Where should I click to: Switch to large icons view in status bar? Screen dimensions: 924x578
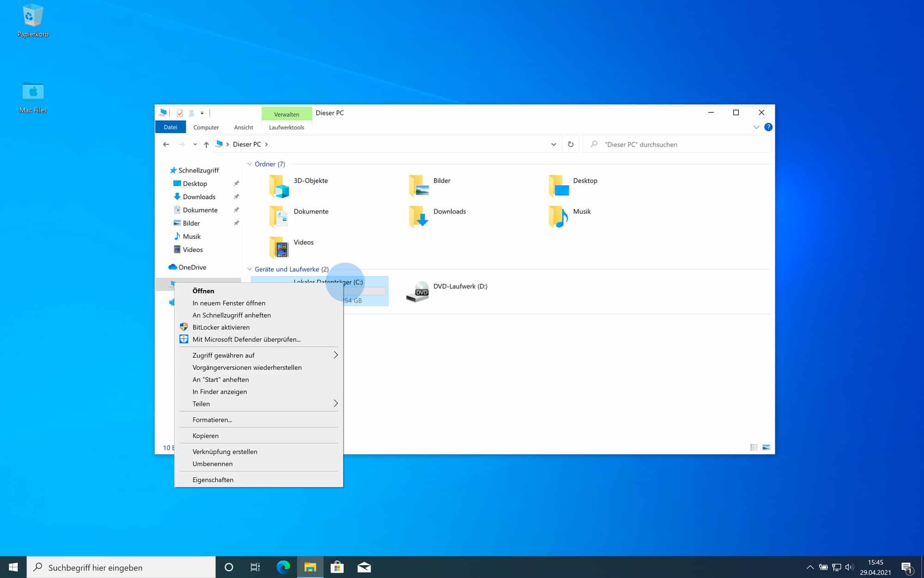[766, 447]
